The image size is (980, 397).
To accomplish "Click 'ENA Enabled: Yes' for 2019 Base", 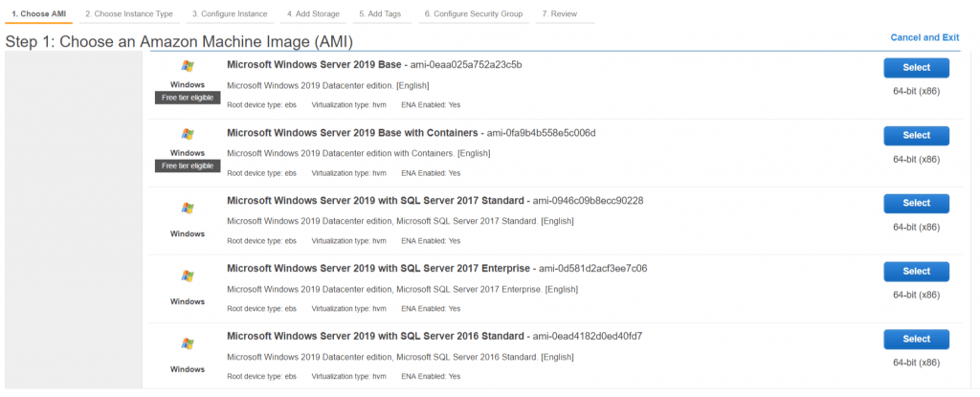I will [431, 105].
